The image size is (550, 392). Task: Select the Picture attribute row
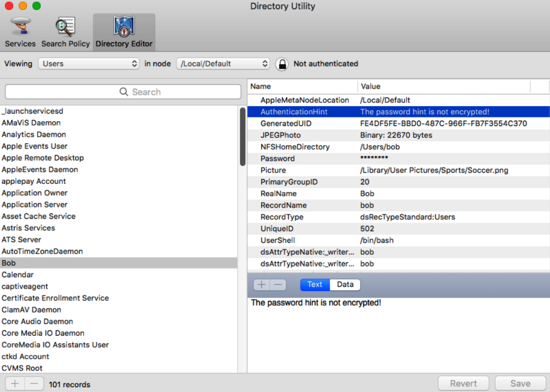tap(399, 171)
